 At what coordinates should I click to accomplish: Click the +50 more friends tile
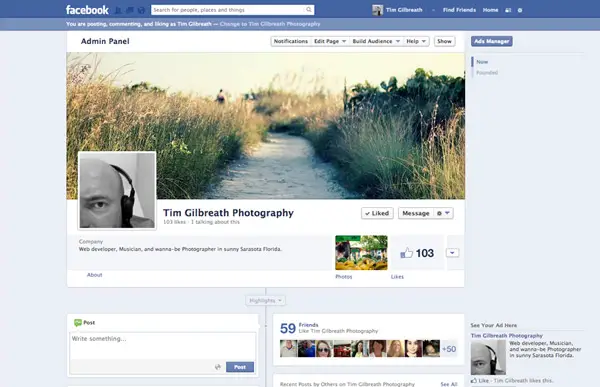pos(449,349)
